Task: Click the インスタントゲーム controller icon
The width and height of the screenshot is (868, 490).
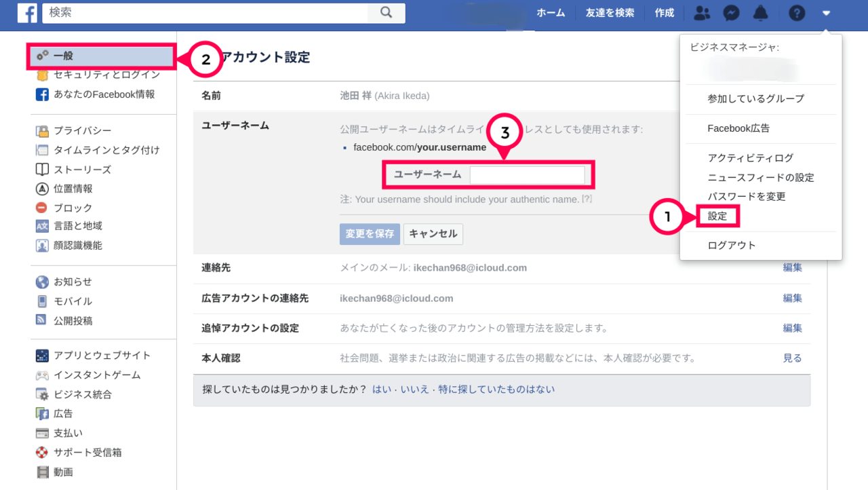Action: coord(42,375)
